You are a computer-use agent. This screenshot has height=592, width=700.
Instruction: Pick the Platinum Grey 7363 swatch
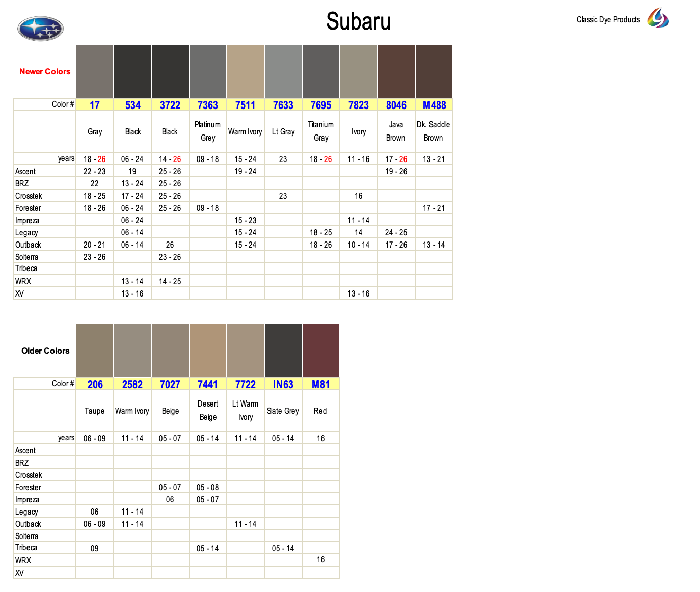point(208,71)
